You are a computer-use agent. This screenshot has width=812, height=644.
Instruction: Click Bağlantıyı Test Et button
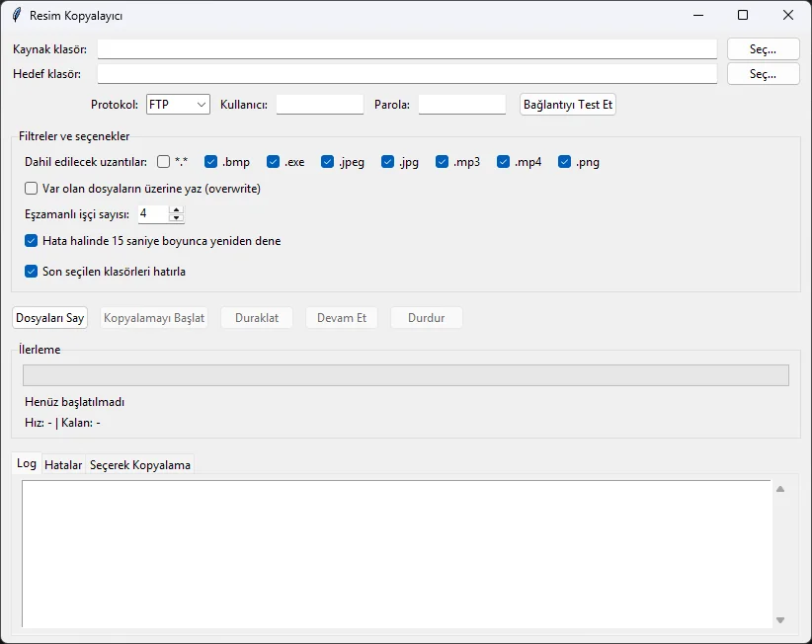[x=568, y=105]
